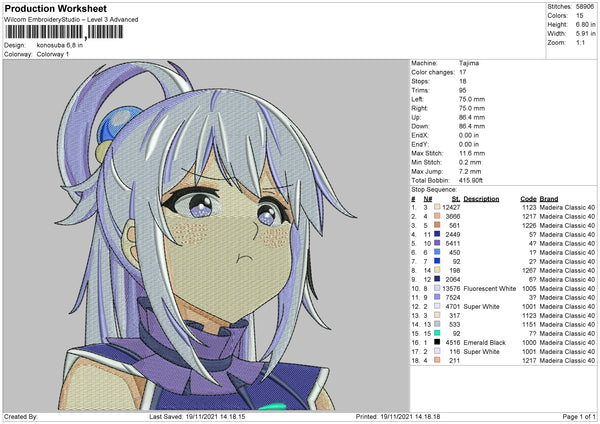Select the salmon swatch in stop row 2
Image resolution: width=600 pixels, height=424 pixels.
[437, 216]
